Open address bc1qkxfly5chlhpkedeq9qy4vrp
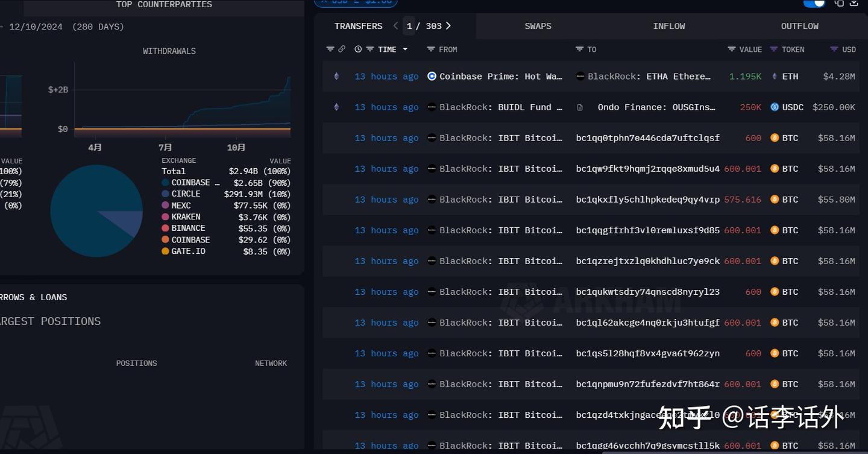868x454 pixels. 648,200
